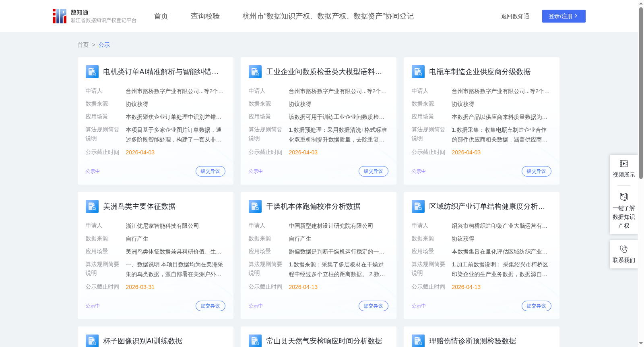Viewport: 644px width, 347px height.
Task: Click the 视频展示 label in the side panel
Action: tap(624, 175)
